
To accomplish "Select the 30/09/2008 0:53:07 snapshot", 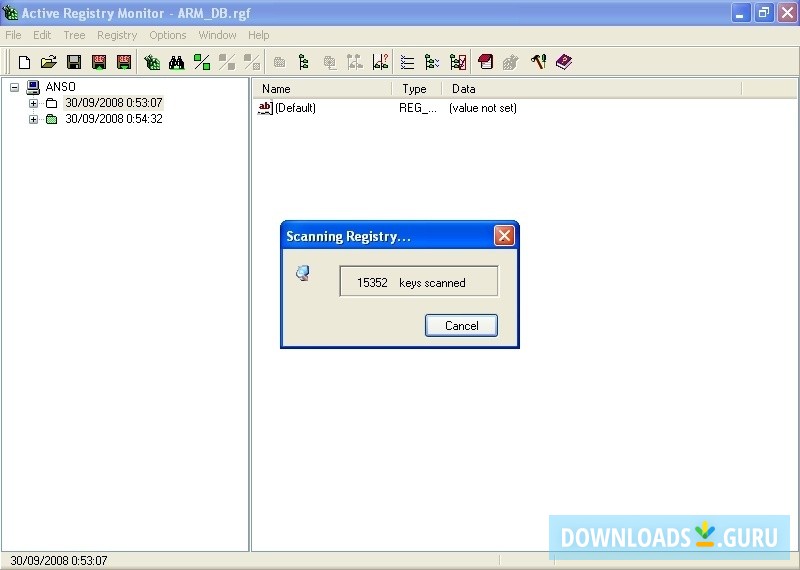I will coord(114,103).
